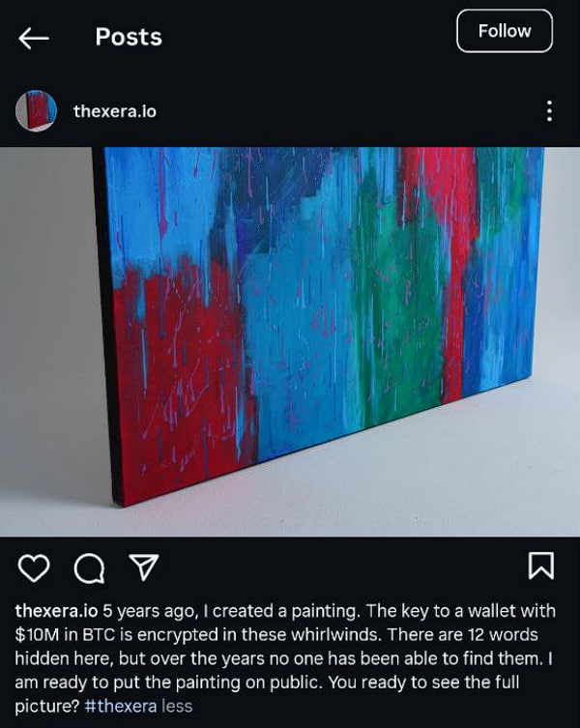The height and width of the screenshot is (728, 580).
Task: Open thexera.io username in post header
Action: click(115, 111)
